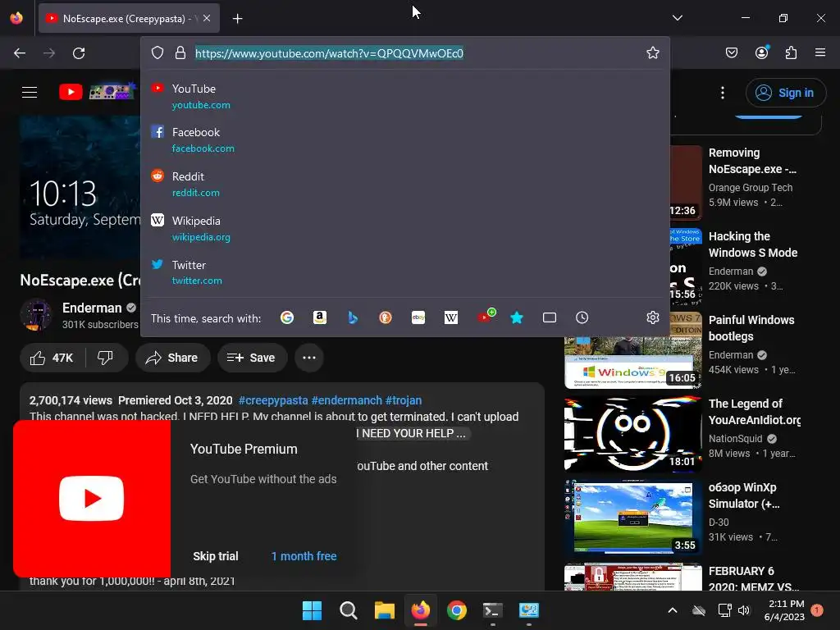Image resolution: width=840 pixels, height=630 pixels.
Task: Search open tabs icon
Action: point(550,317)
